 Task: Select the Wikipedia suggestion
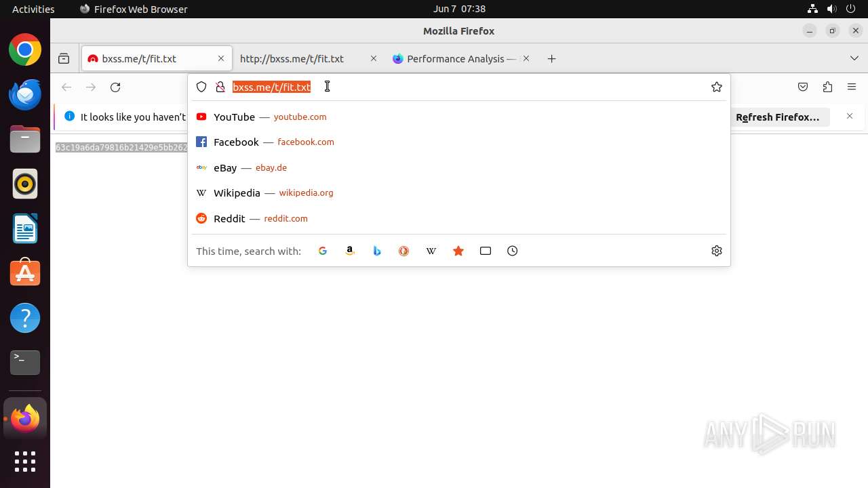click(x=459, y=193)
